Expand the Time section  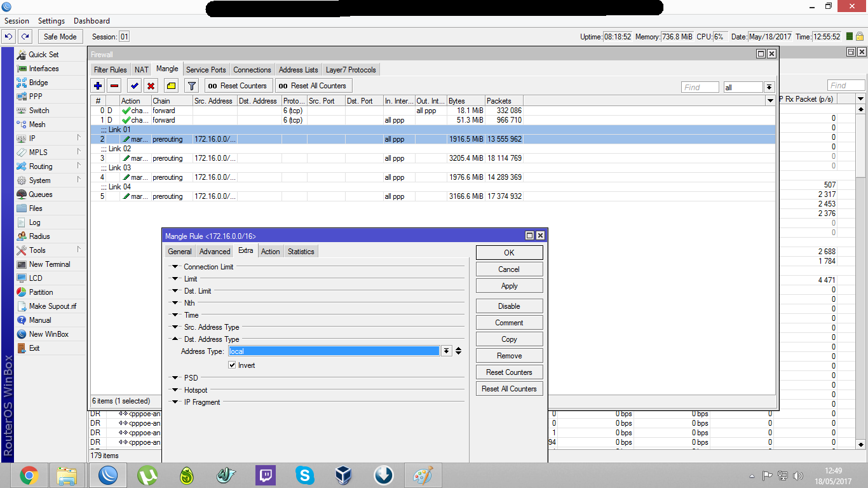[175, 315]
